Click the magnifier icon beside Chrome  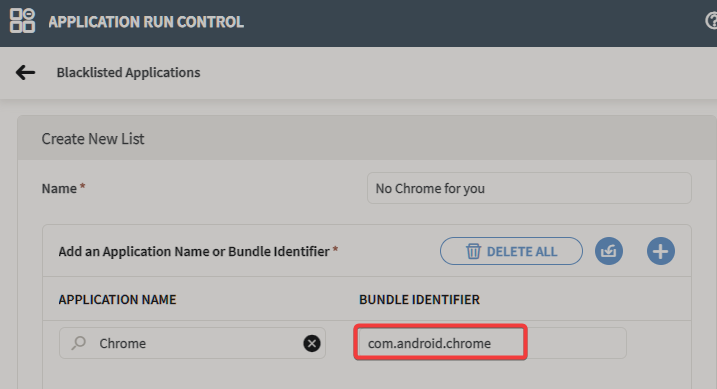[x=79, y=343]
